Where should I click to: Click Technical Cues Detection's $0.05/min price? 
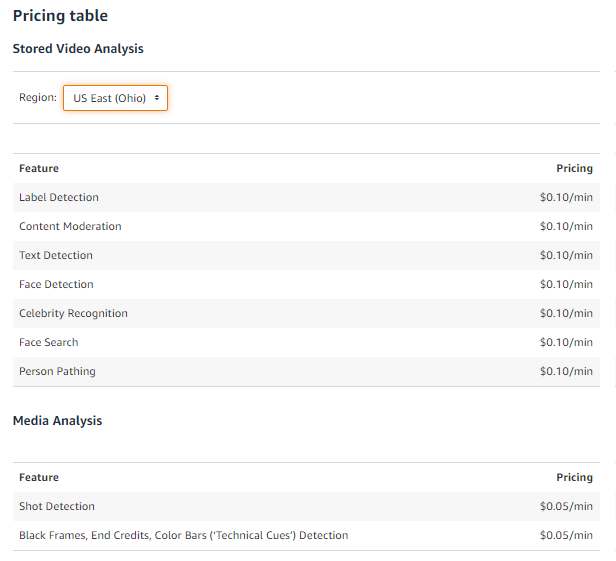(x=566, y=535)
